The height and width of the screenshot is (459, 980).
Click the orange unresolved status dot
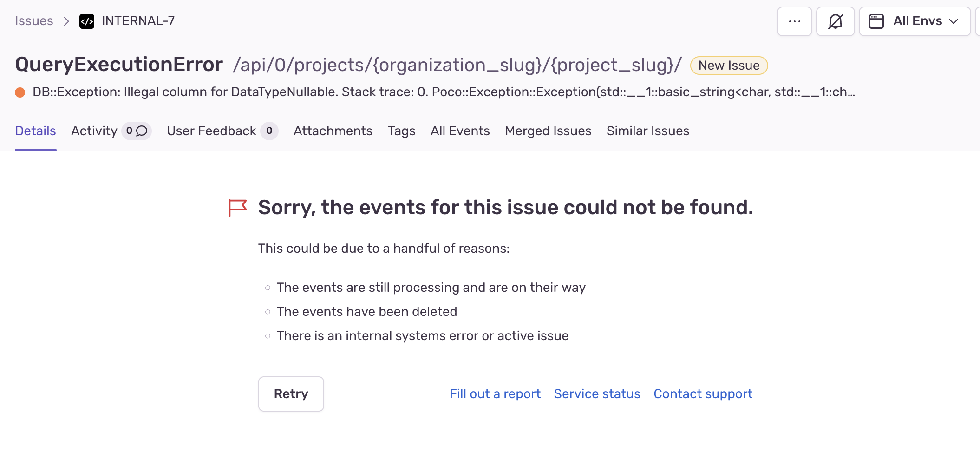20,92
